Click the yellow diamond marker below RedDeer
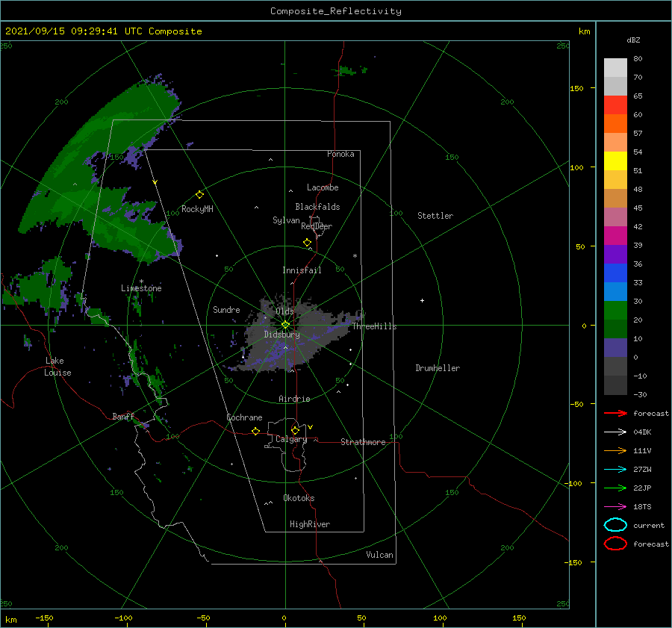 (x=308, y=242)
